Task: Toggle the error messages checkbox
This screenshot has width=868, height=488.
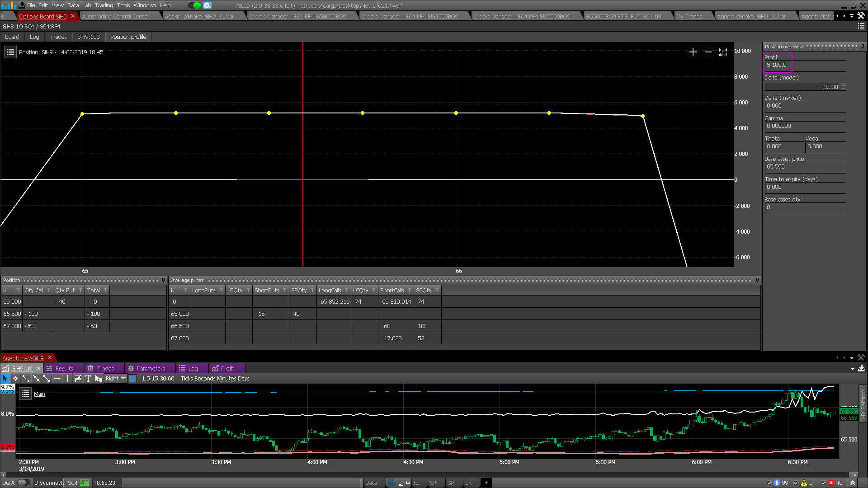Action: tap(823, 483)
